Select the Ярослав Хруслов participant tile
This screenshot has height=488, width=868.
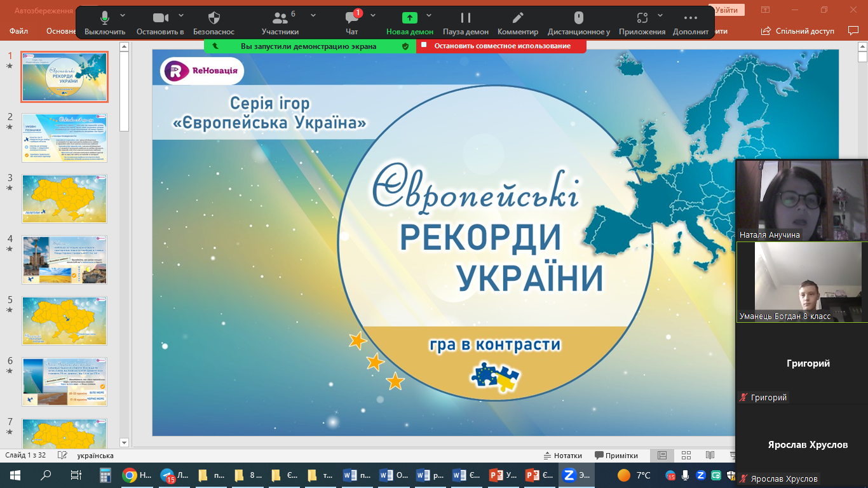[x=802, y=445]
